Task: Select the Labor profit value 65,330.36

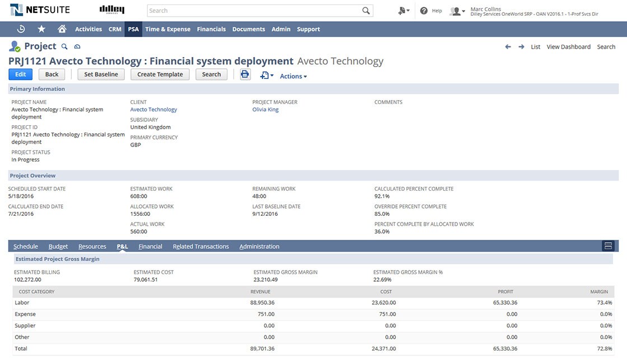Action: 505,303
